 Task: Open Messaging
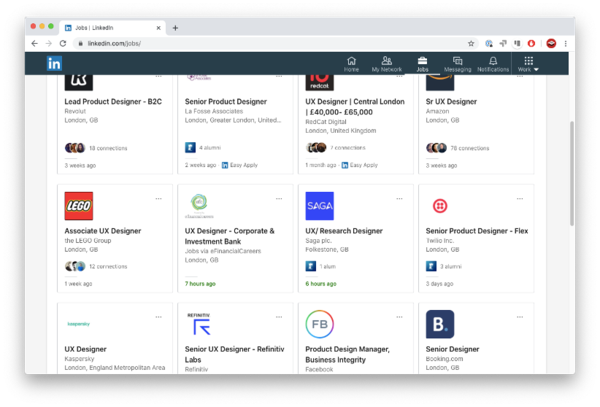click(457, 64)
